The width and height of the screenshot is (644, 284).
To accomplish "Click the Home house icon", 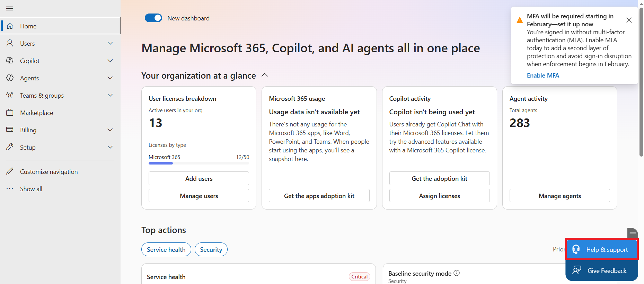I will point(10,26).
